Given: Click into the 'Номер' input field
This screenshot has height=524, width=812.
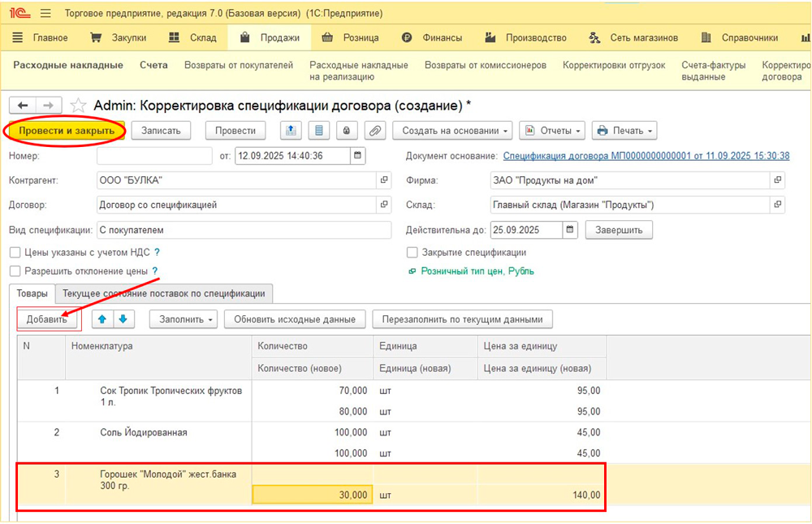Looking at the screenshot, I should click(153, 156).
